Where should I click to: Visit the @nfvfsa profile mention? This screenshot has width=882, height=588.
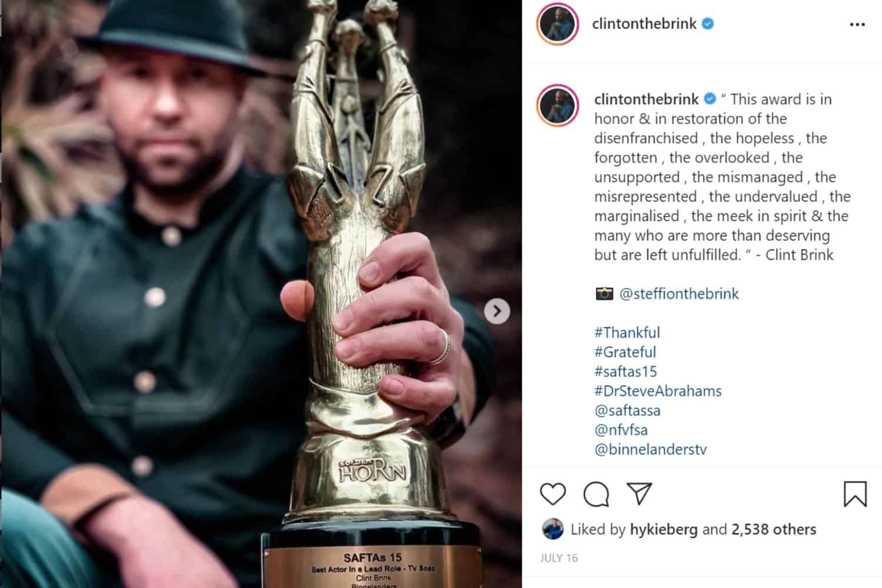pyautogui.click(x=621, y=429)
